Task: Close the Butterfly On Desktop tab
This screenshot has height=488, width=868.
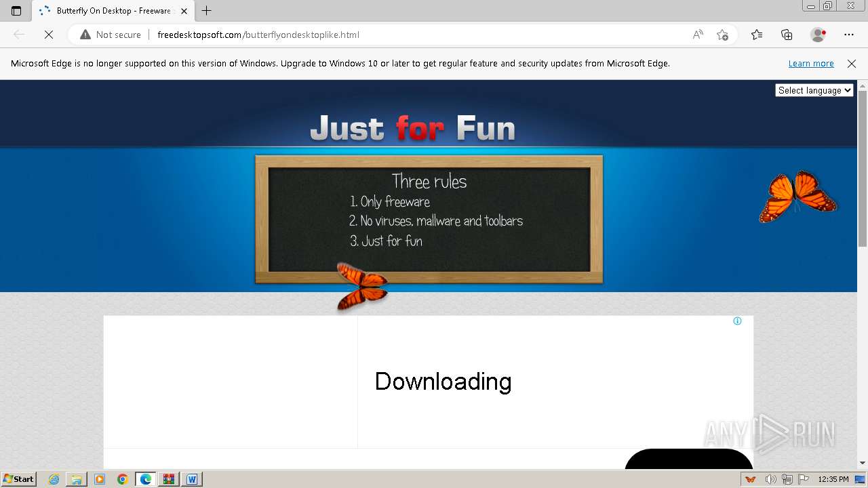Action: [184, 11]
